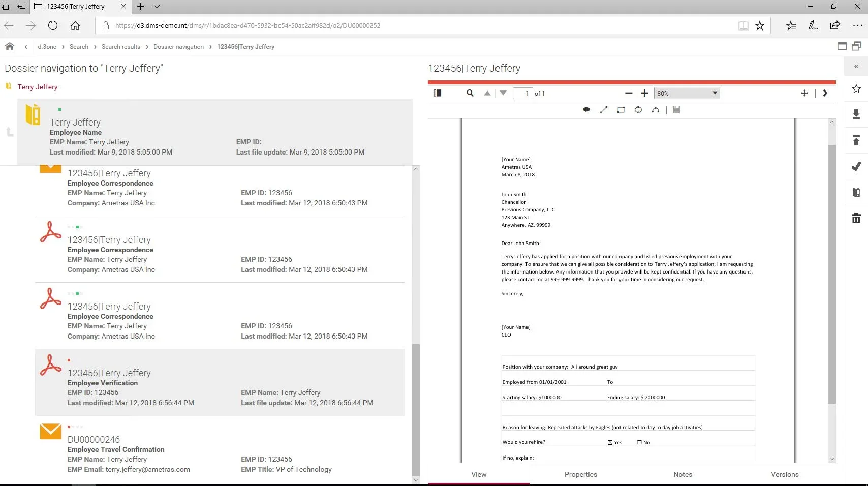
Task: Pick the rectangle annotation tool
Action: [621, 110]
